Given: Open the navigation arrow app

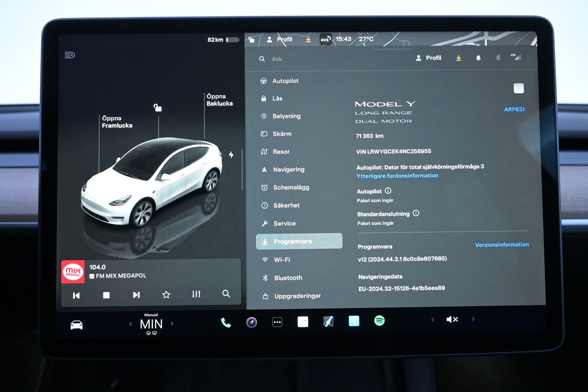Looking at the screenshot, I should coord(328,321).
